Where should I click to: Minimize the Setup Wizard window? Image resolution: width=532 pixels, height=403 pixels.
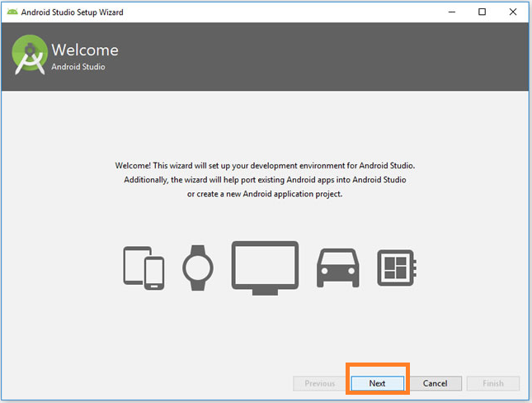[452, 12]
